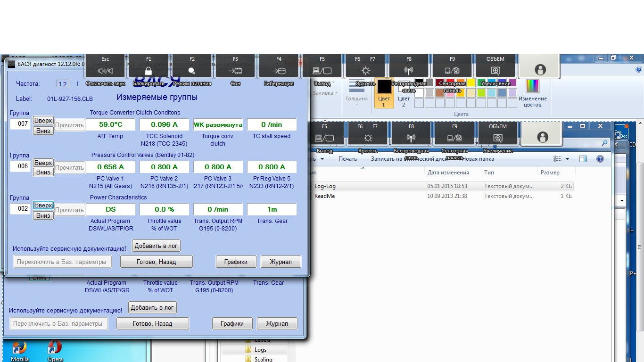Click the hibernate icon under F4

click(x=279, y=71)
